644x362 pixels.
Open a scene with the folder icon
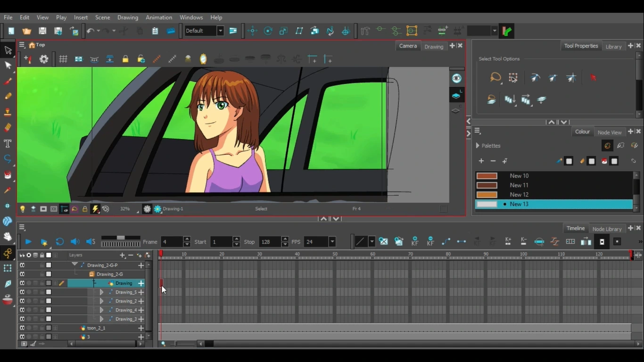click(27, 31)
